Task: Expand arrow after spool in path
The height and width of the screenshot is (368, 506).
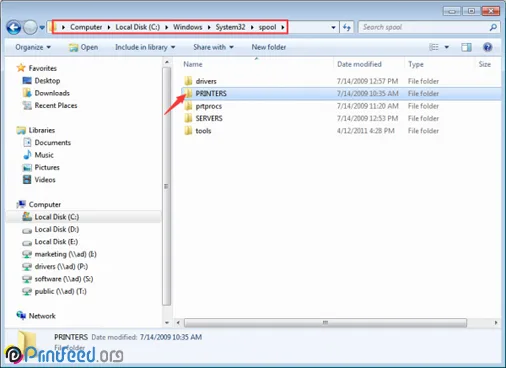Action: [283, 27]
